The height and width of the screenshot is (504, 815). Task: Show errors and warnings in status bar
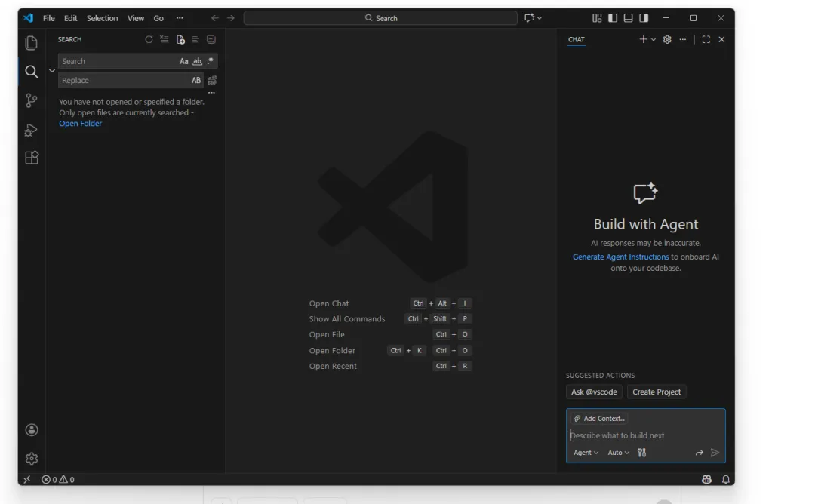pos(57,480)
